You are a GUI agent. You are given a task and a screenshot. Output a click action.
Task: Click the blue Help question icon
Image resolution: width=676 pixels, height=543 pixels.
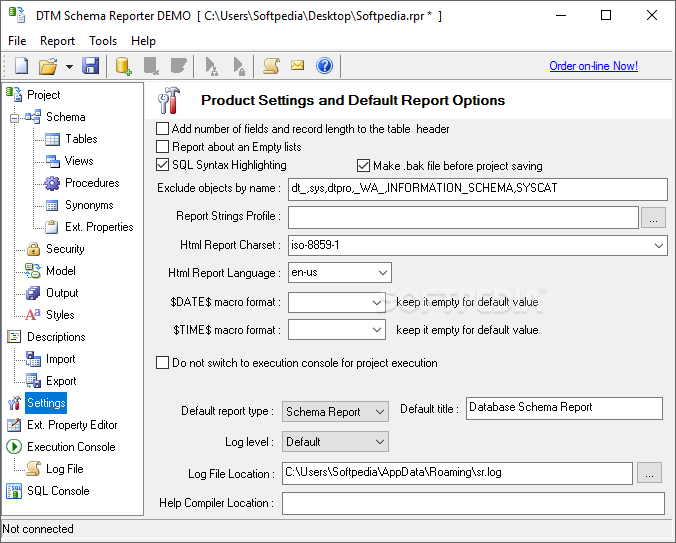(324, 66)
